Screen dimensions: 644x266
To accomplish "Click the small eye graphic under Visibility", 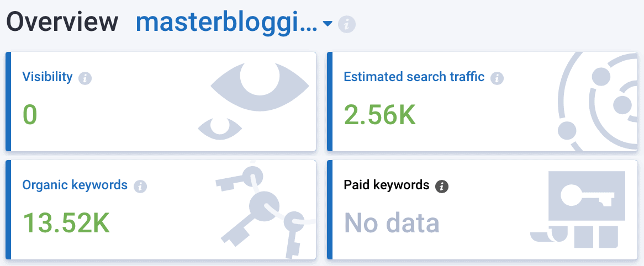I will point(220,127).
